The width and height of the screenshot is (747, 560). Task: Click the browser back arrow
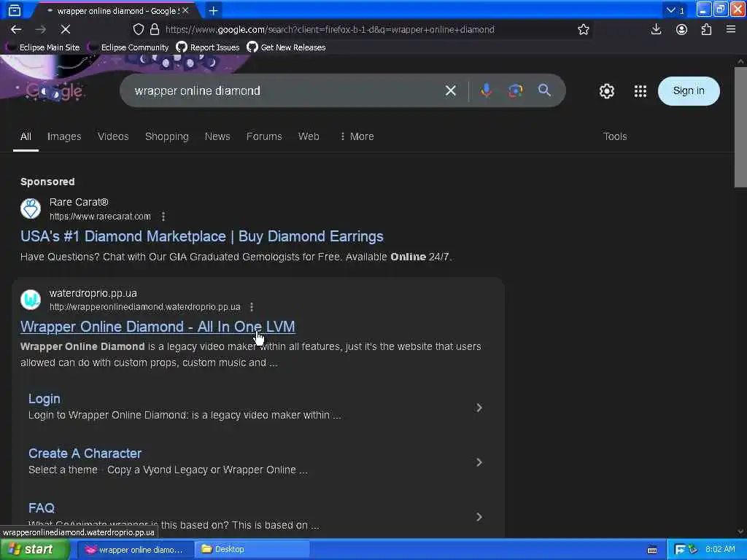pos(16,29)
